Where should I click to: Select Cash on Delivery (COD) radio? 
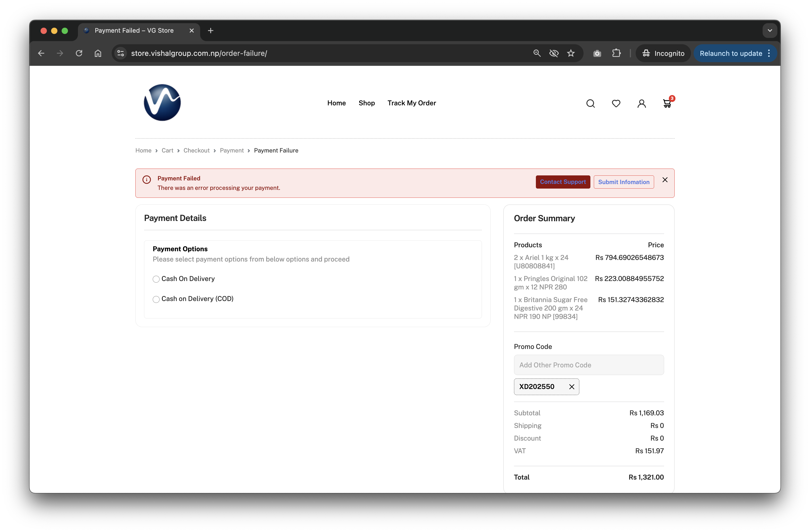(156, 299)
